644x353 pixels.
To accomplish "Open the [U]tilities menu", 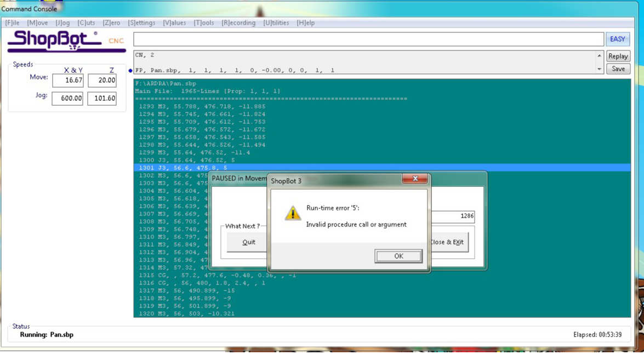I will click(x=276, y=22).
